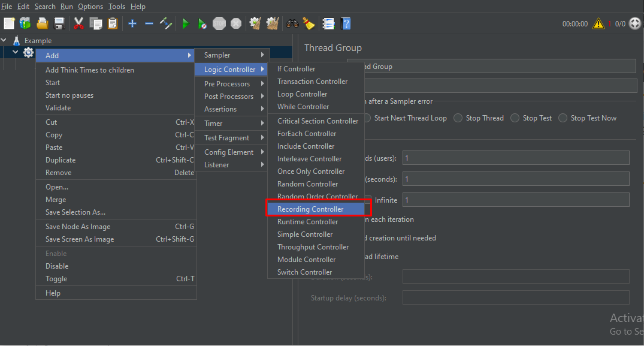Click the Cut scissors icon

coord(78,23)
